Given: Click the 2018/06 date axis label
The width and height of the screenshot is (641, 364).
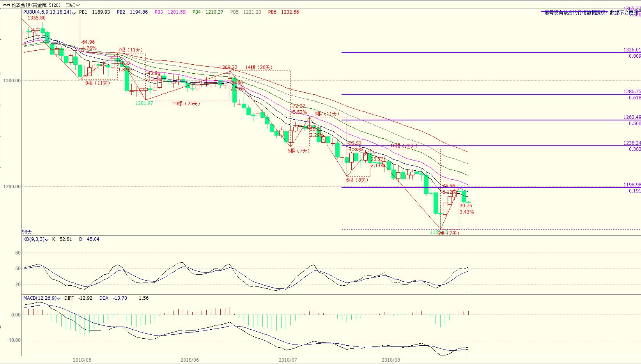Looking at the screenshot, I should coord(190,360).
